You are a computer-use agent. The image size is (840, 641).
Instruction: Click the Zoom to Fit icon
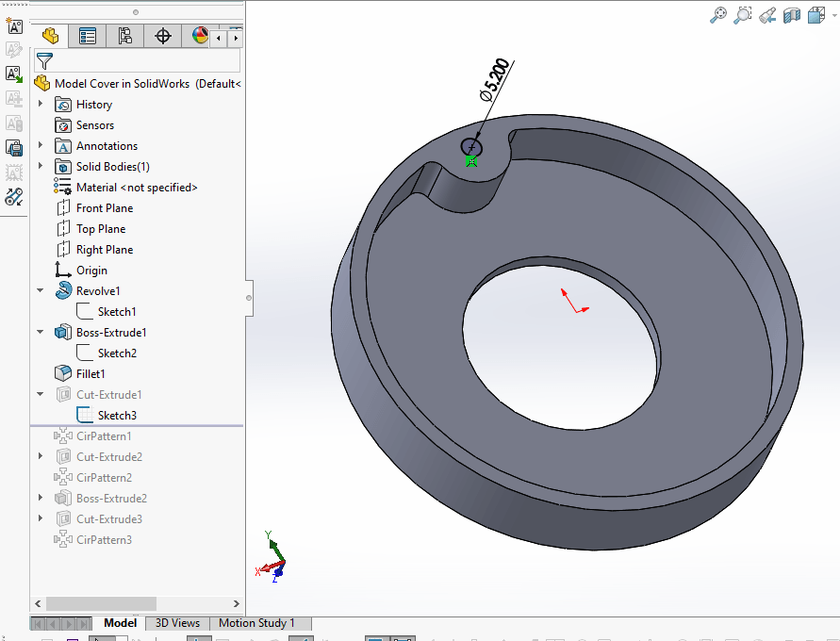718,14
